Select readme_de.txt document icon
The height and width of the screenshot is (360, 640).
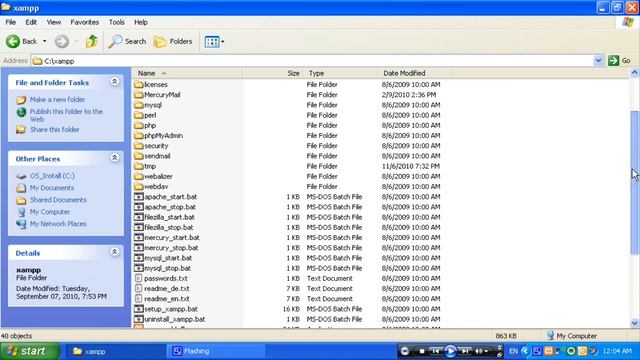point(139,289)
